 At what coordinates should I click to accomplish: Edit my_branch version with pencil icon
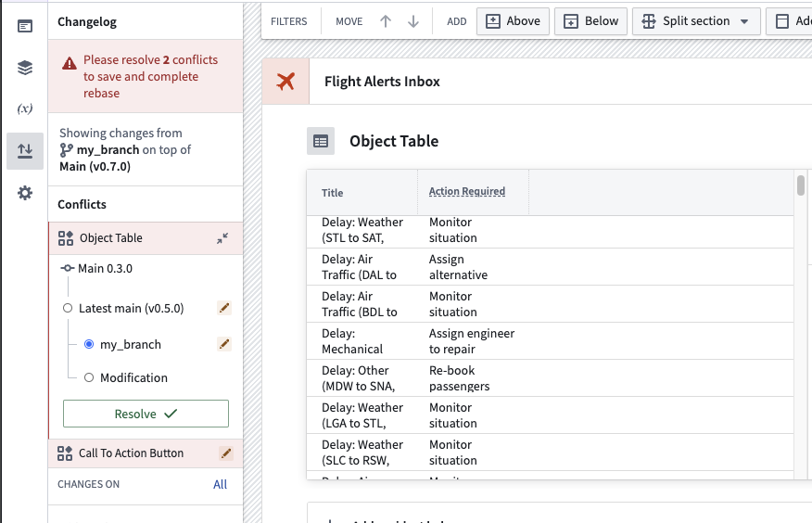tap(224, 344)
